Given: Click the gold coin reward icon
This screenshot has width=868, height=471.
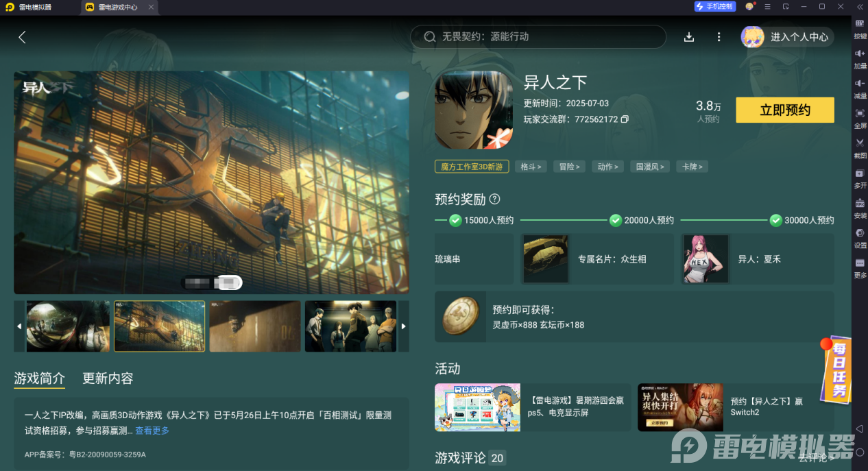Looking at the screenshot, I should tap(460, 317).
